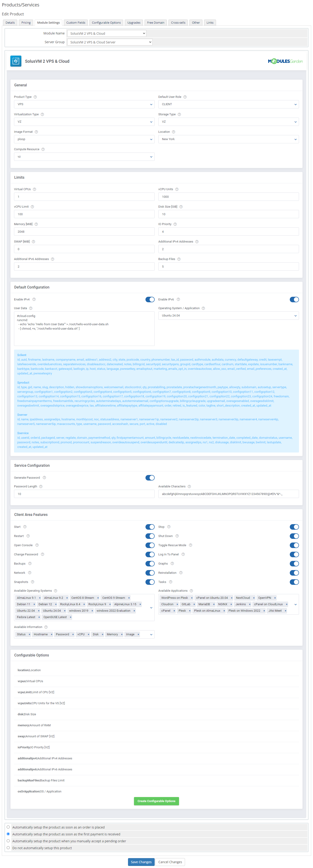The image size is (313, 868).
Task: Click the help icon beside IO Priority
Action: (175, 224)
